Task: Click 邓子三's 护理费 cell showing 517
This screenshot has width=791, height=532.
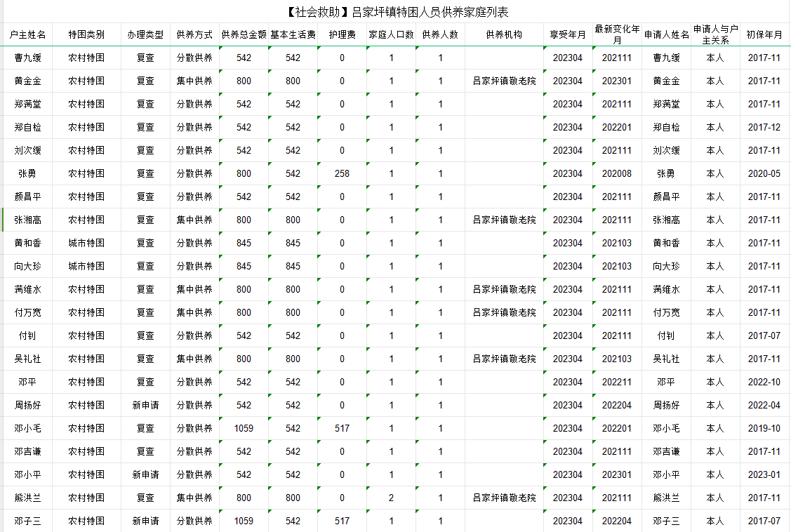Action: tap(342, 521)
